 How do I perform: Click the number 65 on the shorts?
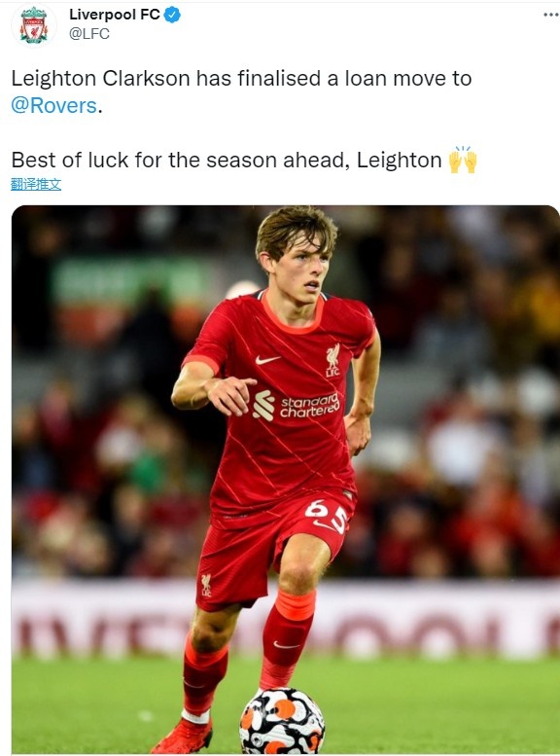coord(327,516)
